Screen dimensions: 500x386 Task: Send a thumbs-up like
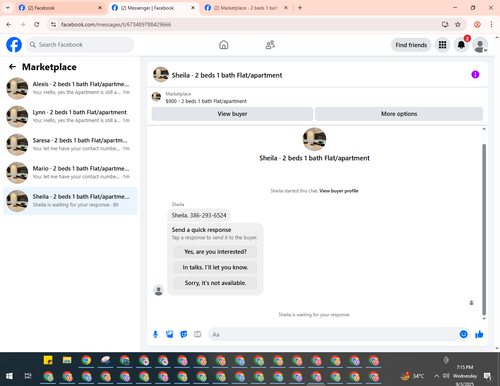pos(479,334)
